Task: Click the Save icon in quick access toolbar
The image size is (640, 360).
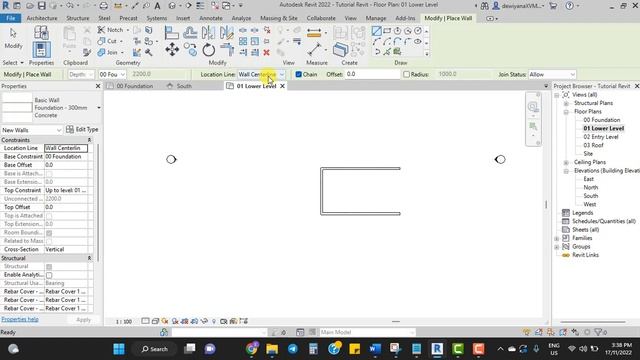Action: [x=42, y=6]
